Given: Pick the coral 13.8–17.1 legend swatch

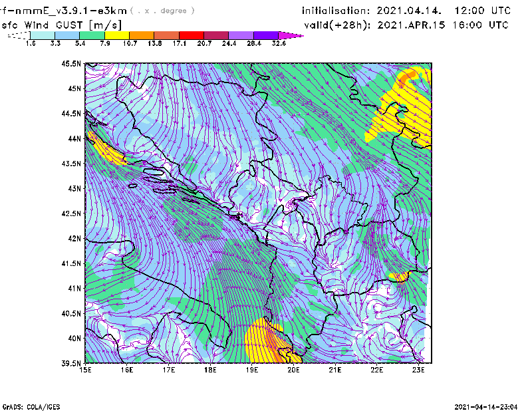Looking at the screenshot, I should (167, 35).
